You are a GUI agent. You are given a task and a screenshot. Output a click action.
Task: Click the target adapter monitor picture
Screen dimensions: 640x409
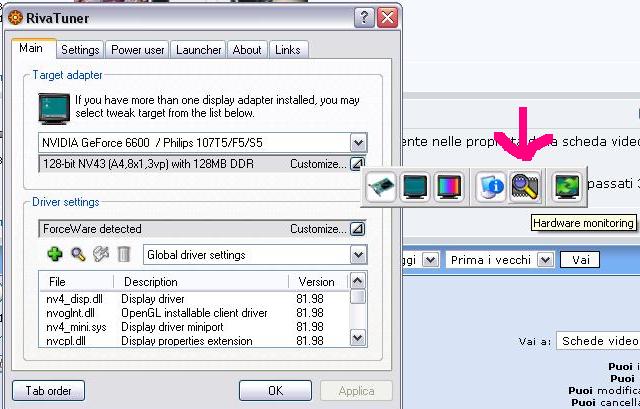[54, 108]
